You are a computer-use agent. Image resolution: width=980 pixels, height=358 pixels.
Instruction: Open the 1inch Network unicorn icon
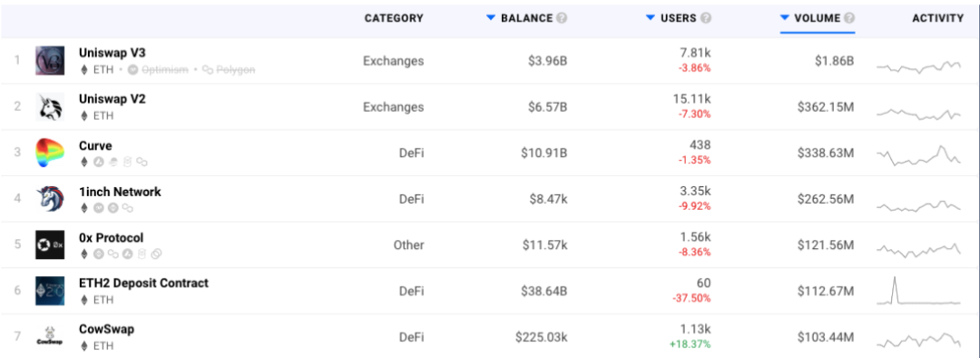(50, 198)
